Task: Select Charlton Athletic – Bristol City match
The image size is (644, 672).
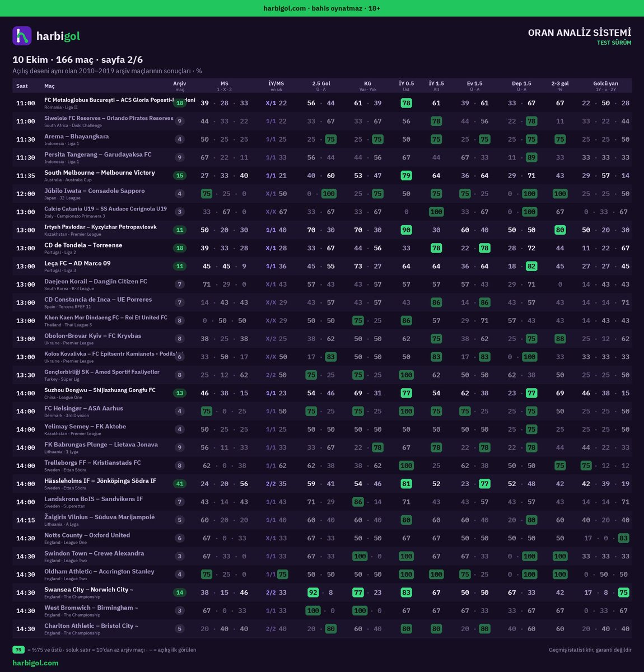Action: click(x=322, y=629)
